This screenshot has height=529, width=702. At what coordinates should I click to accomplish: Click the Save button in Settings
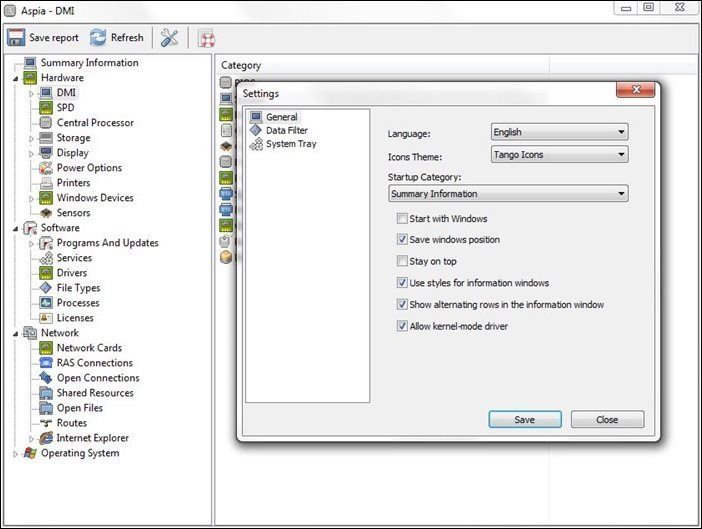point(525,419)
